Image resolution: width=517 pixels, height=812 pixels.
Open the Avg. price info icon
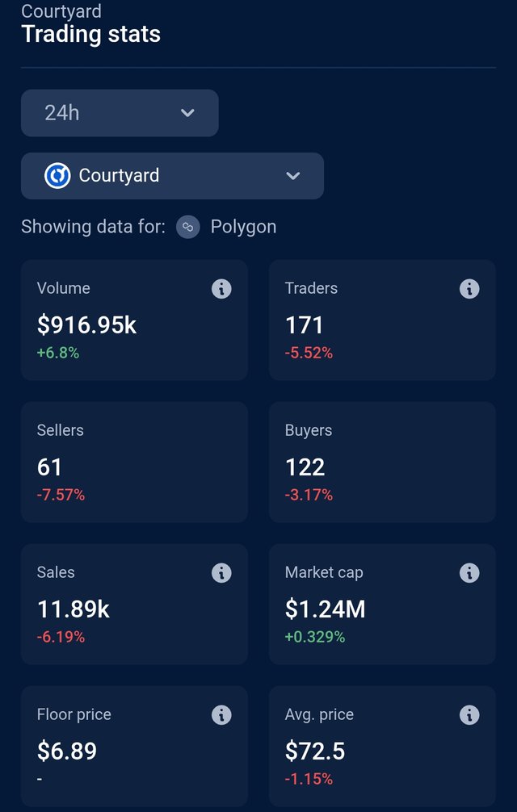point(469,715)
